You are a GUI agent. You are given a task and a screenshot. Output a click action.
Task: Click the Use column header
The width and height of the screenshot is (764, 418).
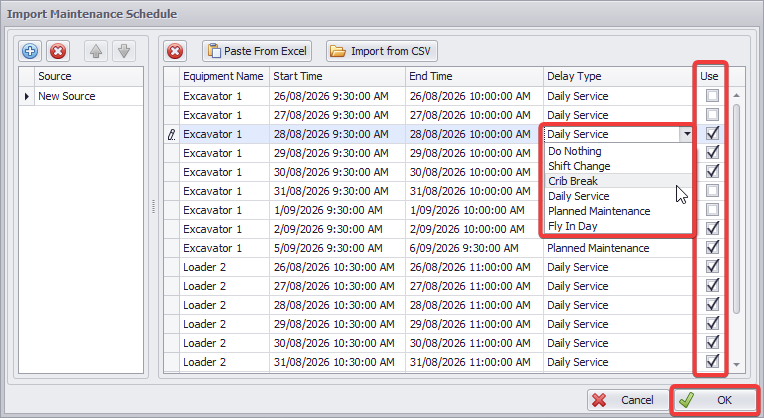(709, 76)
